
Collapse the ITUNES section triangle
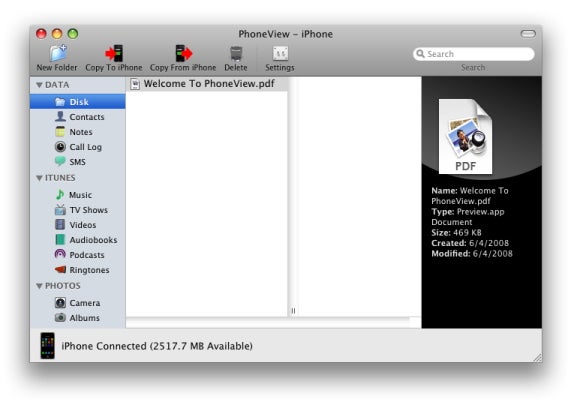[x=39, y=178]
